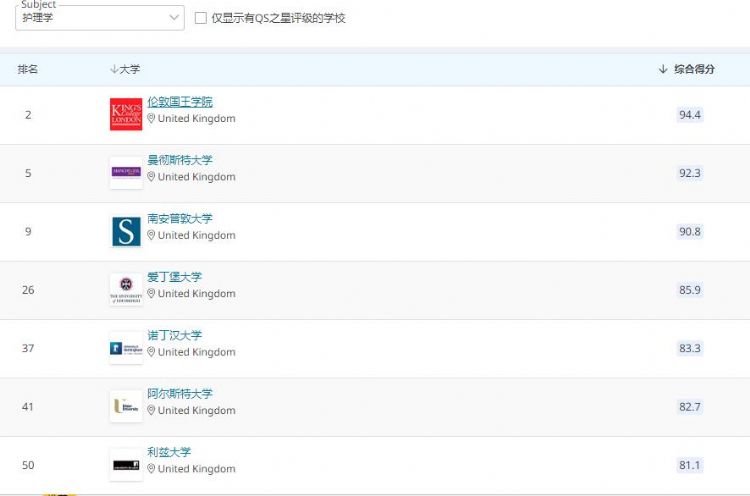750x496 pixels.
Task: Select the score 94.4
Action: [690, 115]
